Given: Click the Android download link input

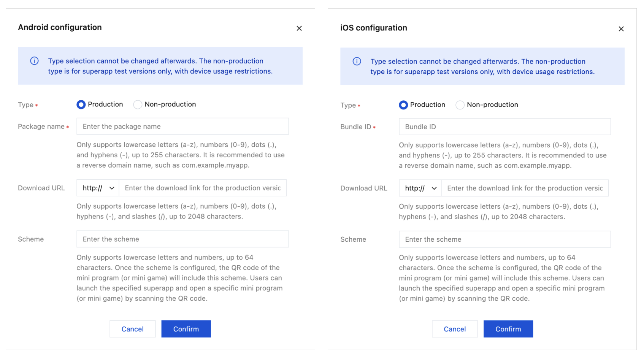Looking at the screenshot, I should [203, 188].
